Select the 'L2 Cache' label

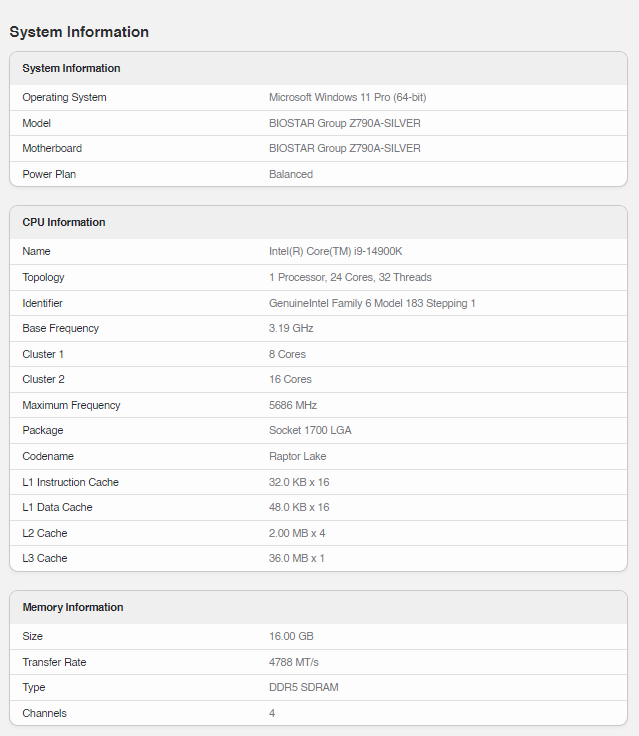click(x=45, y=534)
